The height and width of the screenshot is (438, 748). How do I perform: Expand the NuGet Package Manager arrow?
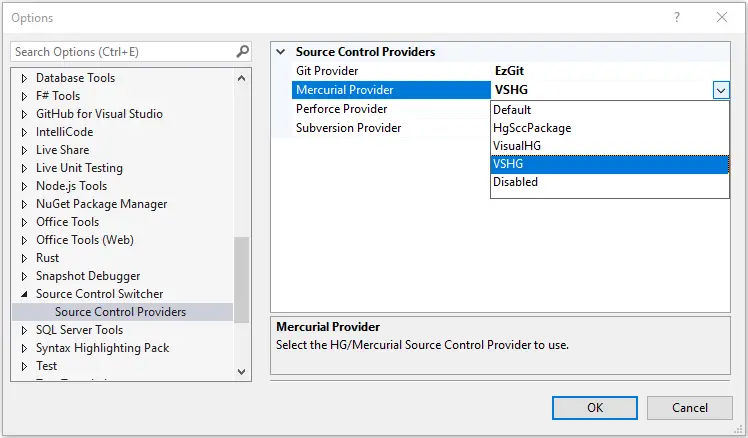coord(24,204)
